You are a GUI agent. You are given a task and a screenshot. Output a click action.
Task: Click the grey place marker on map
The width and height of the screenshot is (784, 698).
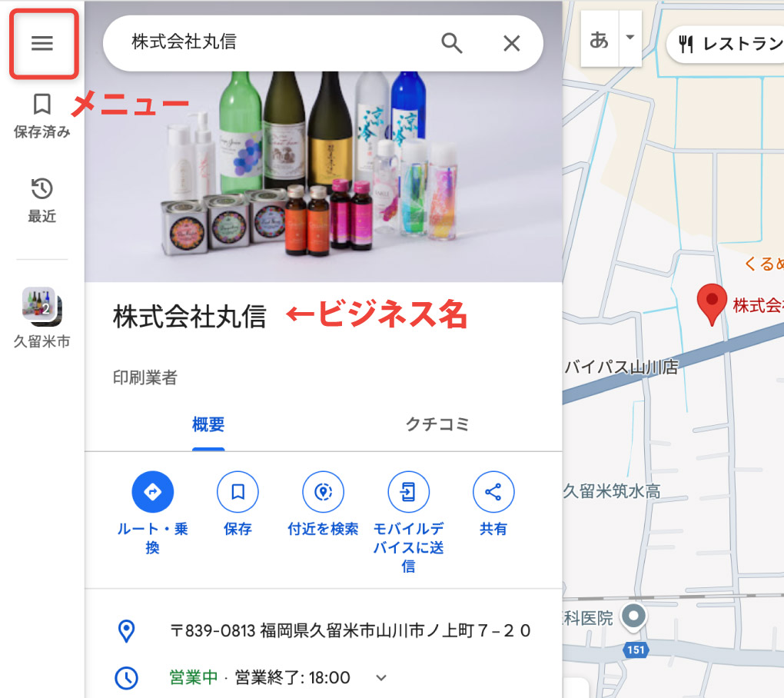click(633, 617)
